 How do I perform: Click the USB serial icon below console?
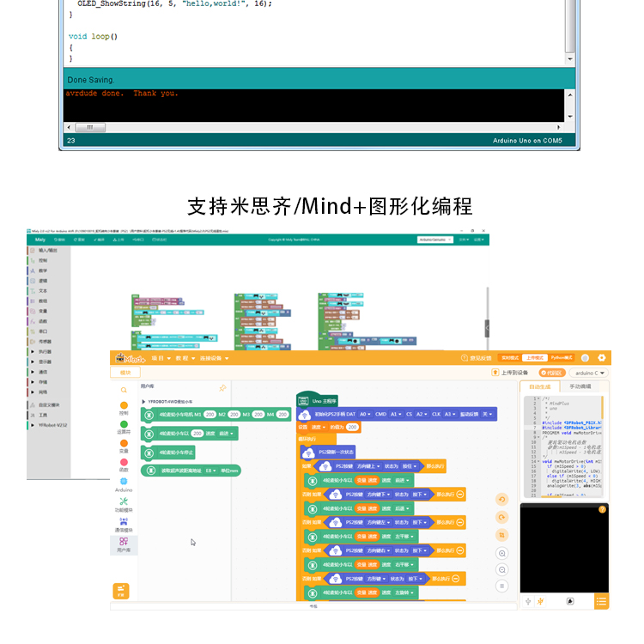click(x=528, y=602)
